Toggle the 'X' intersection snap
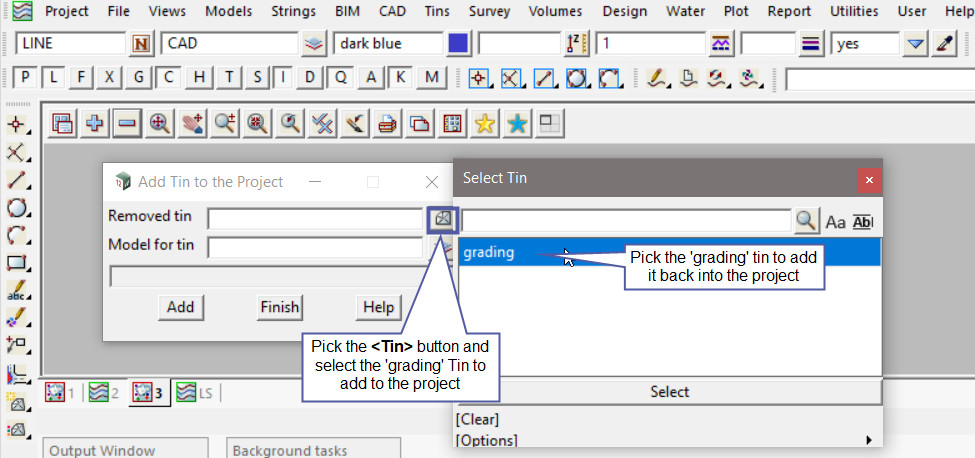 click(109, 78)
